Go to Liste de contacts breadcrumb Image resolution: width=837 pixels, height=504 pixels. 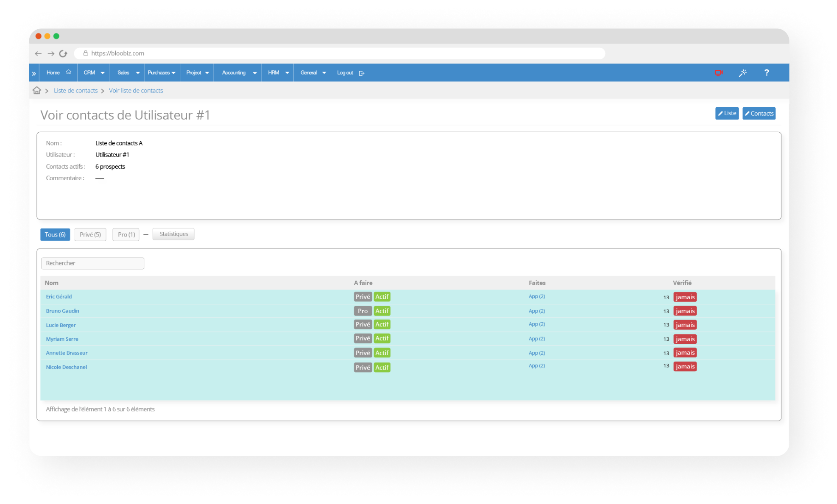pyautogui.click(x=75, y=90)
